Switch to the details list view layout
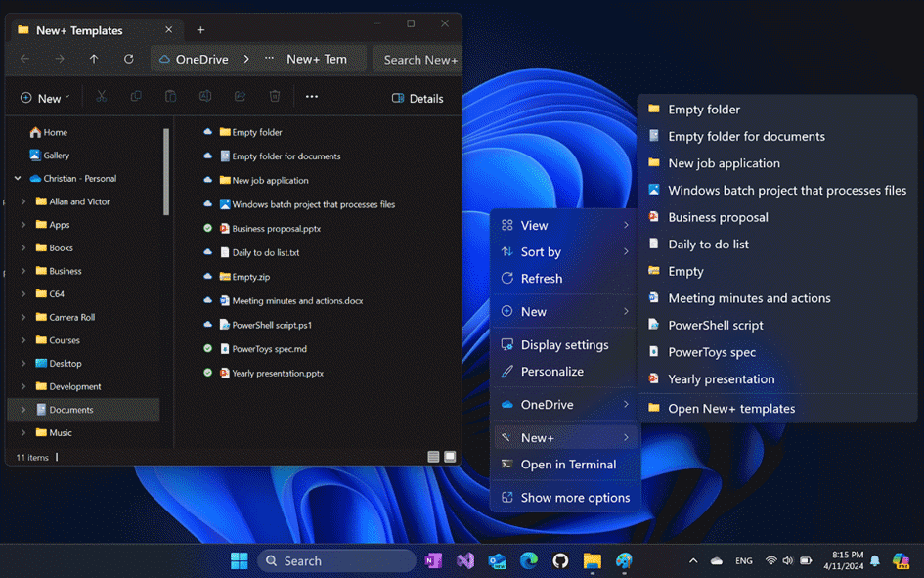924x578 pixels. (x=433, y=457)
